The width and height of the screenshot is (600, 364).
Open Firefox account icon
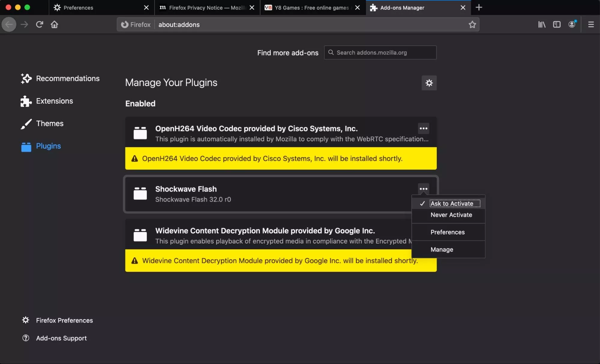[572, 24]
